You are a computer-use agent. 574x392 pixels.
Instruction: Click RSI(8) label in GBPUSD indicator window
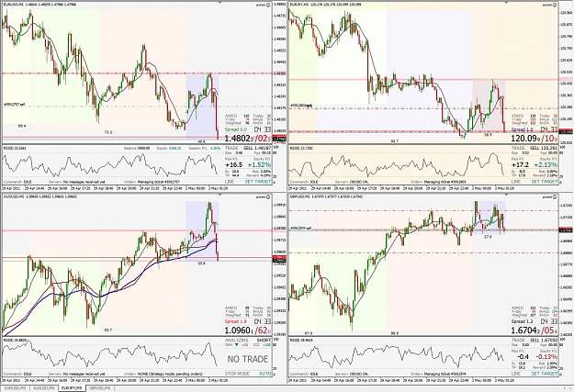(x=300, y=340)
